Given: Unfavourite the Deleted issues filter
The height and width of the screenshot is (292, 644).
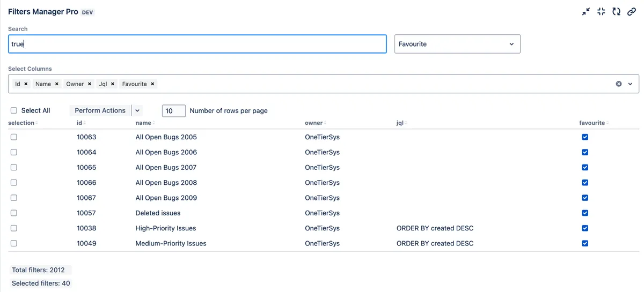Looking at the screenshot, I should [x=585, y=213].
